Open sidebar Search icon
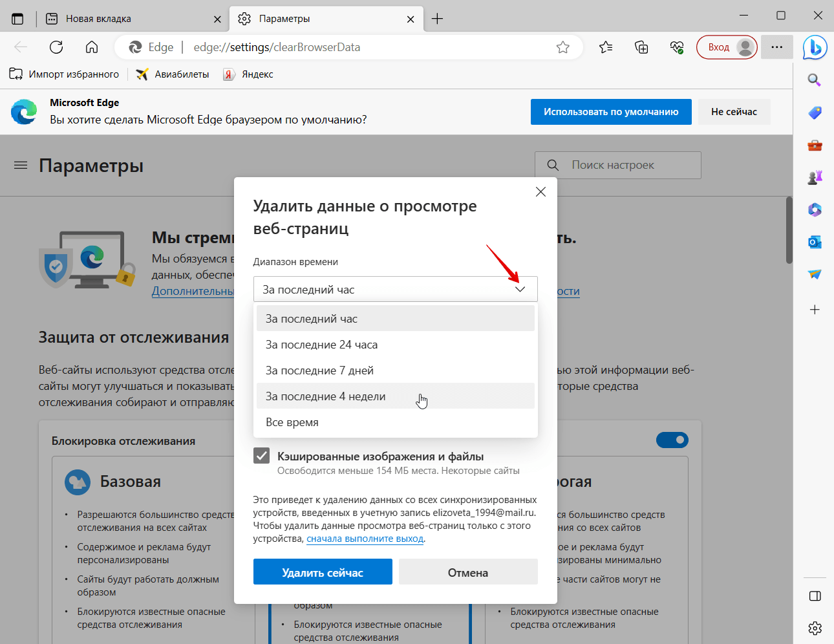Viewport: 834px width, 644px height. 815,80
